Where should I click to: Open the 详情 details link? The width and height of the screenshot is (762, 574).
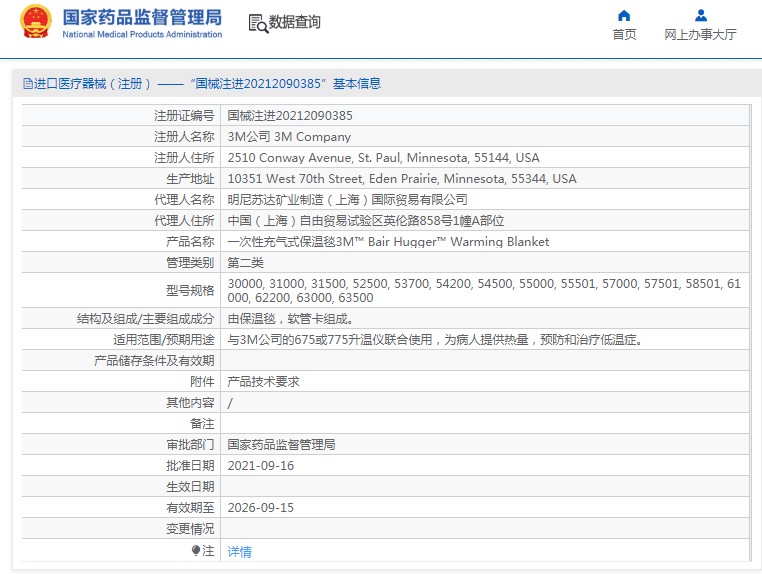pyautogui.click(x=240, y=552)
